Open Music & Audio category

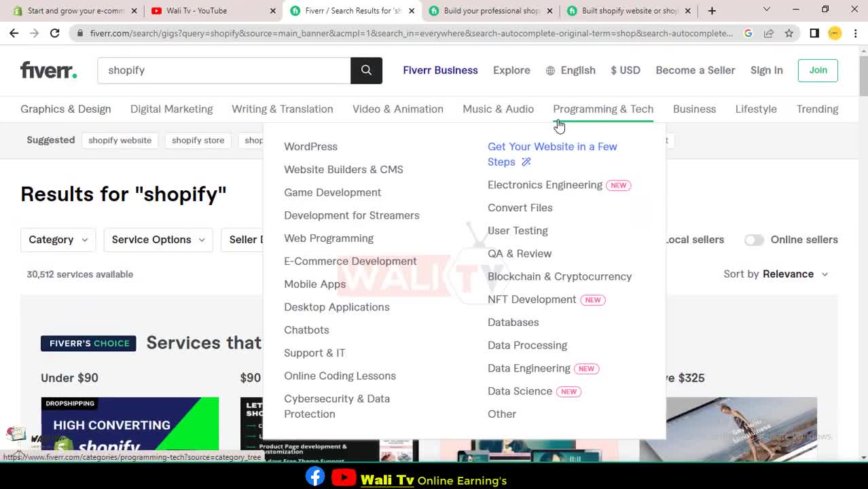(x=498, y=109)
